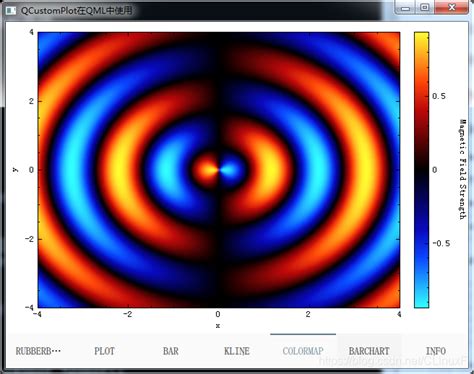Close the QCustomPlot window
The image size is (474, 374).
tap(452, 7)
